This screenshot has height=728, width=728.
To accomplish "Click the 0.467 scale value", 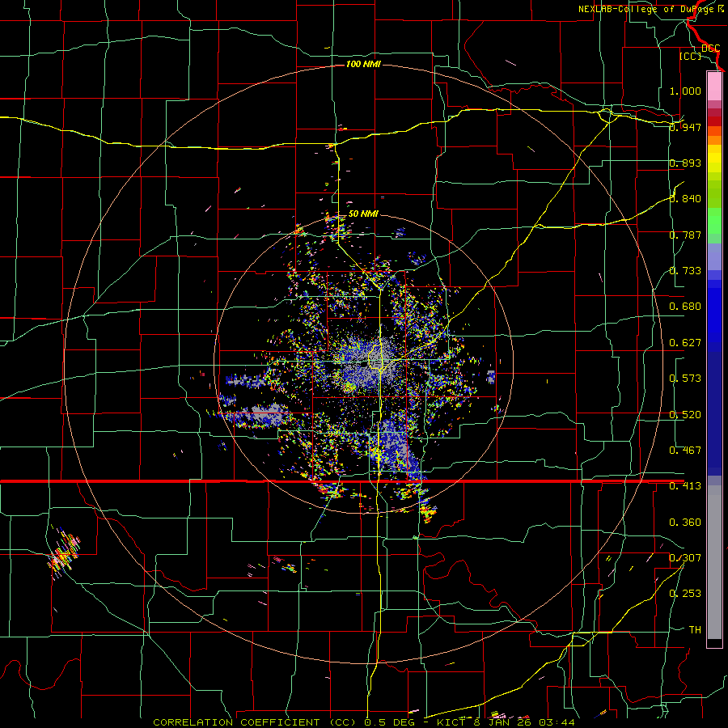I will pyautogui.click(x=685, y=451).
